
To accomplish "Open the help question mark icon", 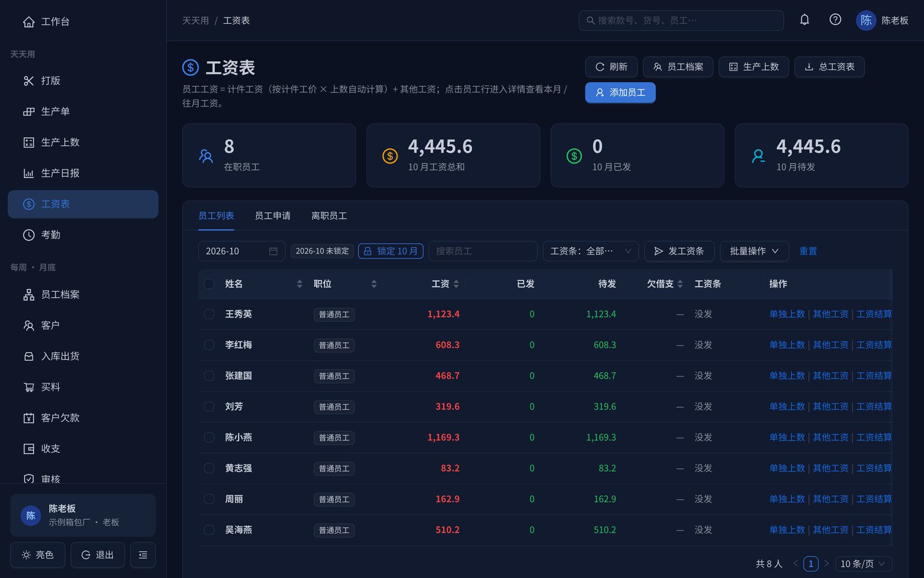I will pos(835,20).
